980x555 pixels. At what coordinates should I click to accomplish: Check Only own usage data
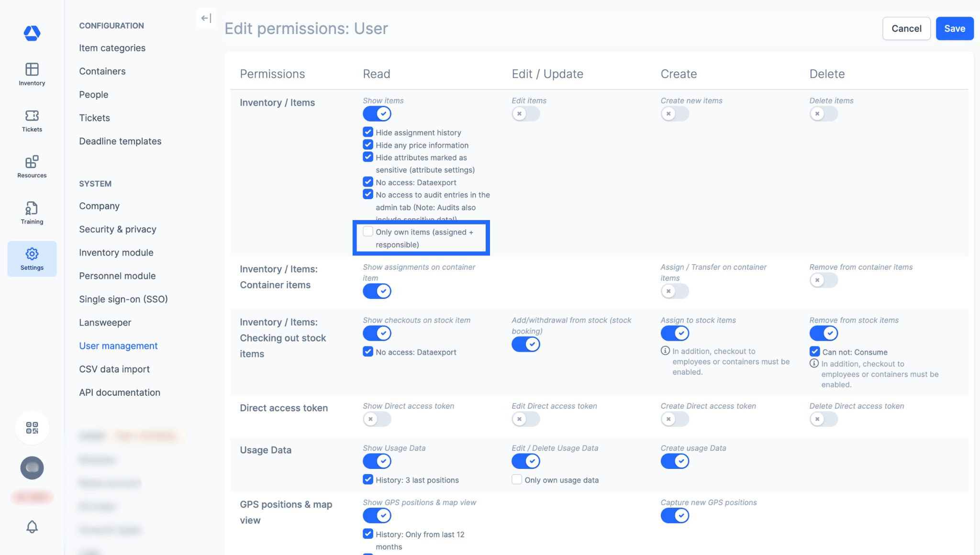(x=517, y=479)
